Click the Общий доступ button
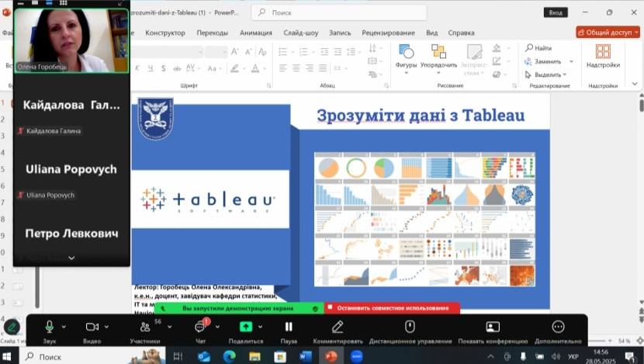 pos(608,33)
